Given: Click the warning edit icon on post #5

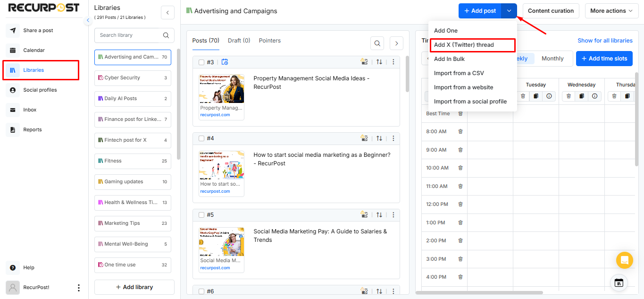Looking at the screenshot, I should 364,215.
